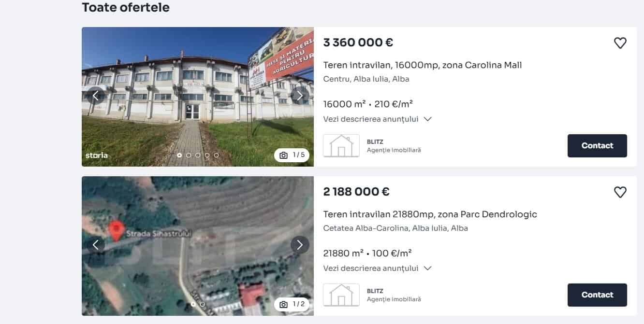
Task: Favorite the 2 188 000 € listing heart
Action: pyautogui.click(x=620, y=192)
